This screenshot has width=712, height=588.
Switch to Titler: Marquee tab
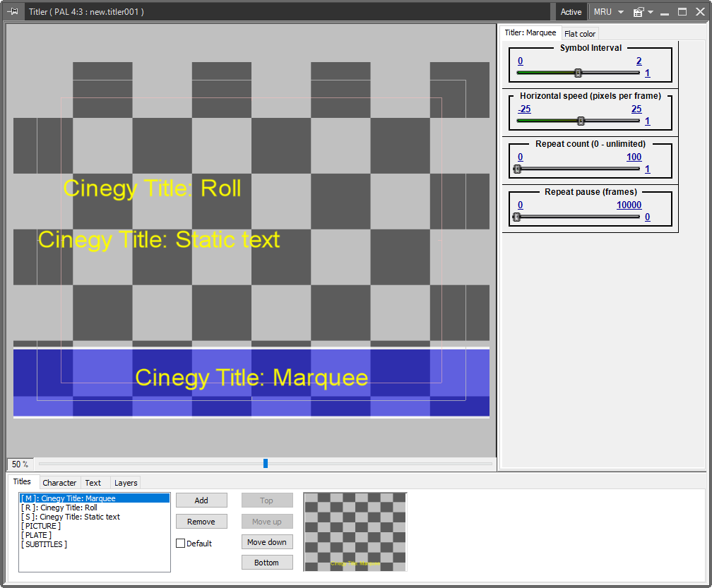pyautogui.click(x=530, y=32)
